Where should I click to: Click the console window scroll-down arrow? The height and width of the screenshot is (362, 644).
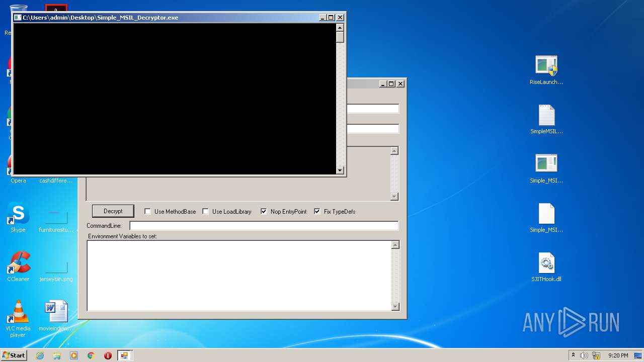340,170
